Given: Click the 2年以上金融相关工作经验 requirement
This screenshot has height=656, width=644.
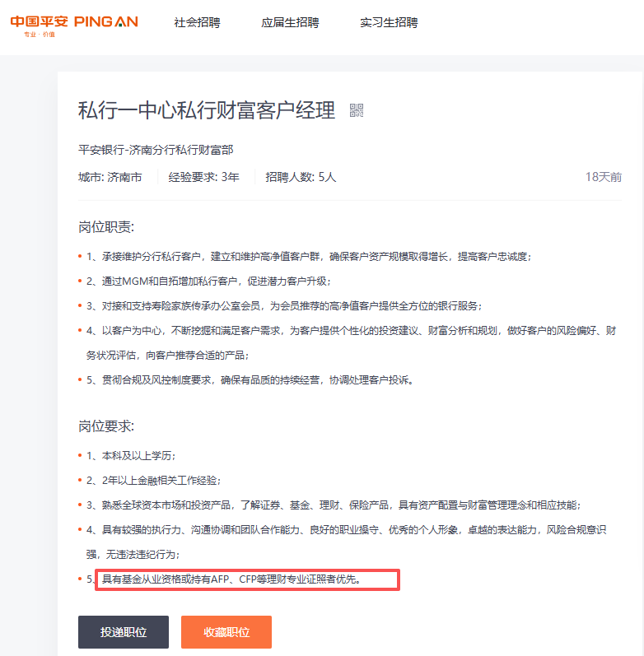Looking at the screenshot, I should (153, 480).
